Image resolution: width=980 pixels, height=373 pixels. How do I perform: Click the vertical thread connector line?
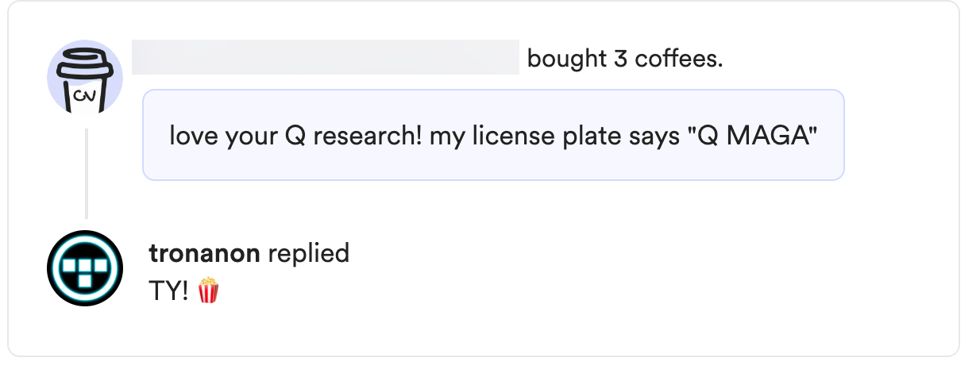(x=87, y=175)
